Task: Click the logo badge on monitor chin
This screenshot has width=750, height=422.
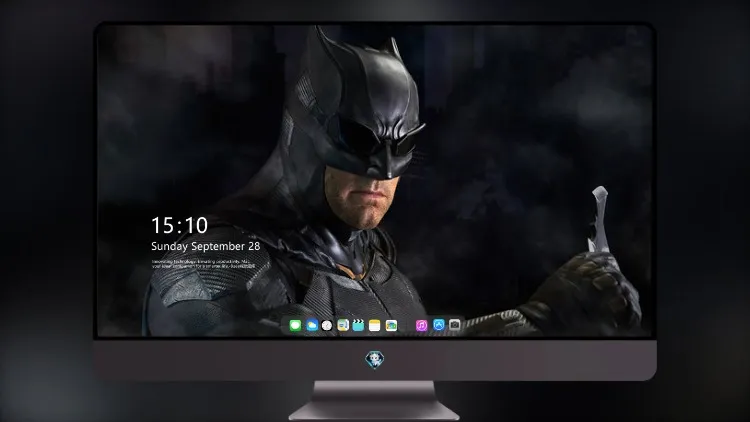Action: coord(375,359)
